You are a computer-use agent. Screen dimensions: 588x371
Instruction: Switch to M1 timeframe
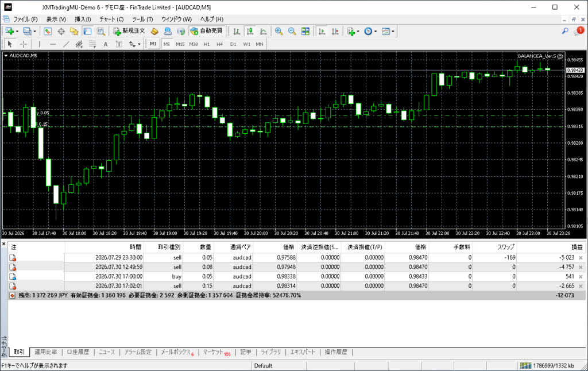click(x=153, y=44)
